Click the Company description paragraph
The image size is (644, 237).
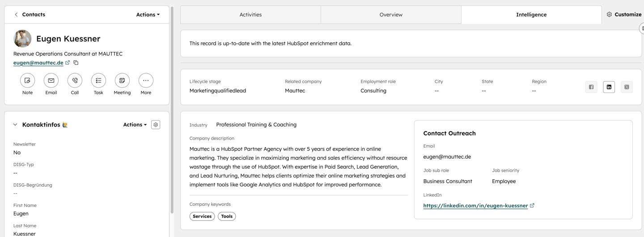coord(298,167)
